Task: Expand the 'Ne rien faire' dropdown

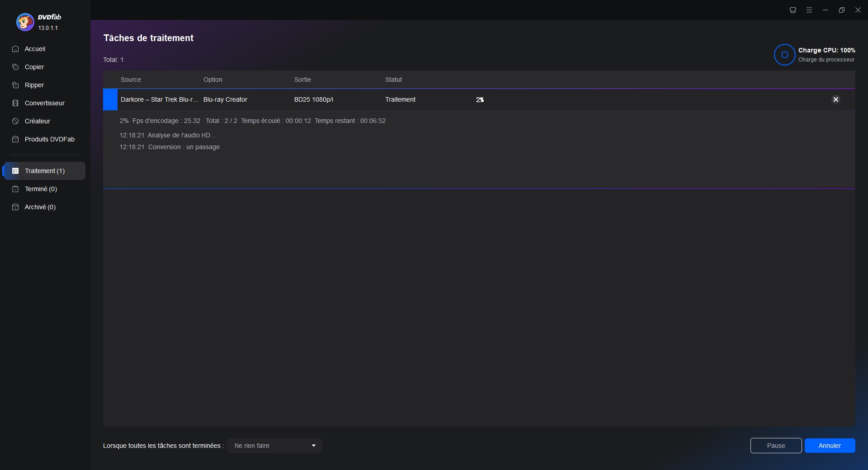Action: coord(274,446)
